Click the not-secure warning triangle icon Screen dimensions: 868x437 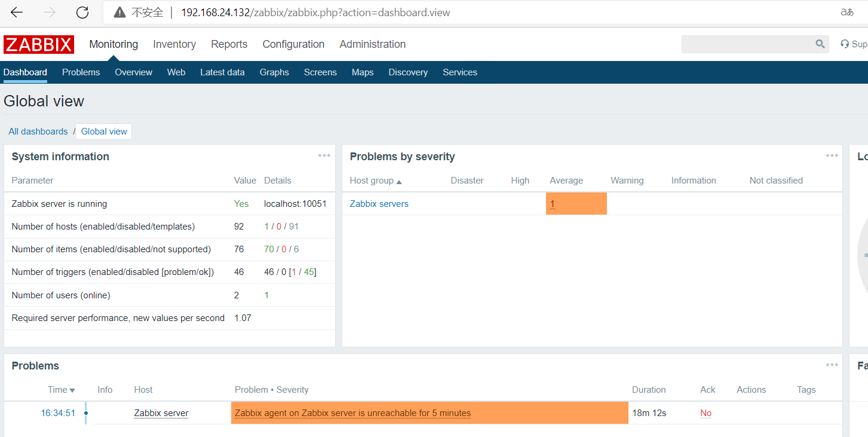point(119,13)
